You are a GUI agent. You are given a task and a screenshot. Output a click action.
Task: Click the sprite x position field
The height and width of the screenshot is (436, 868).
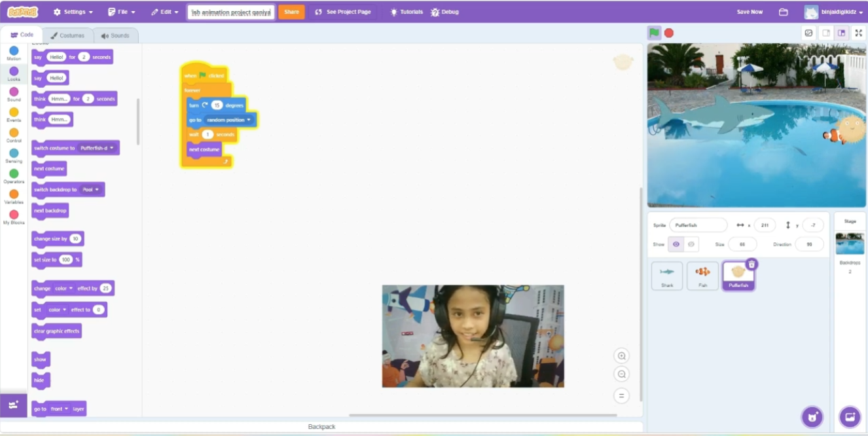(765, 225)
